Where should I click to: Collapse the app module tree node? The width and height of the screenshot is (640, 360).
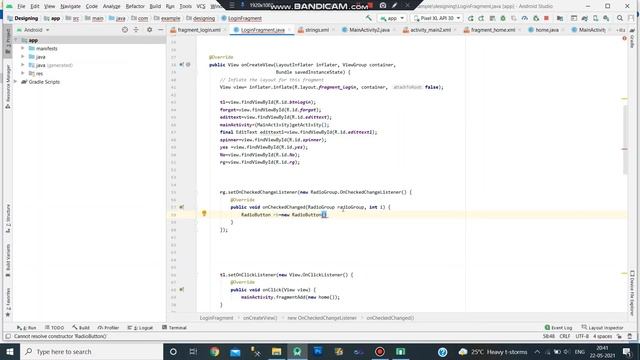point(16,40)
